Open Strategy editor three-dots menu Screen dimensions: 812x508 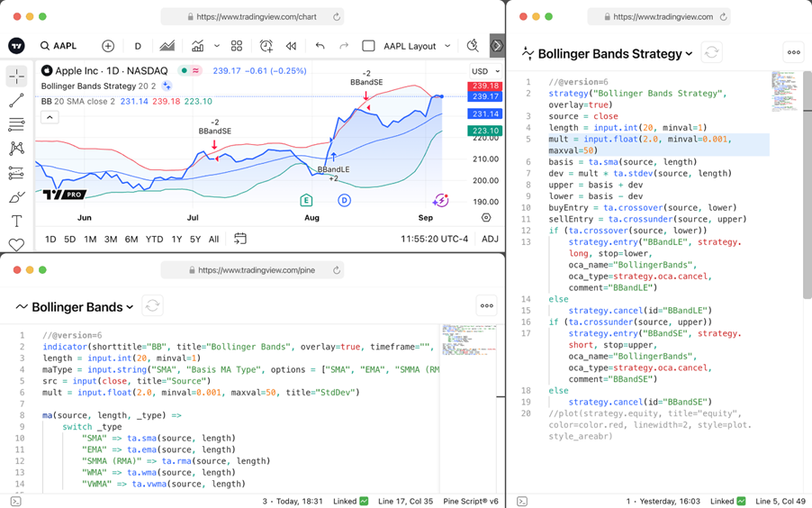click(793, 52)
